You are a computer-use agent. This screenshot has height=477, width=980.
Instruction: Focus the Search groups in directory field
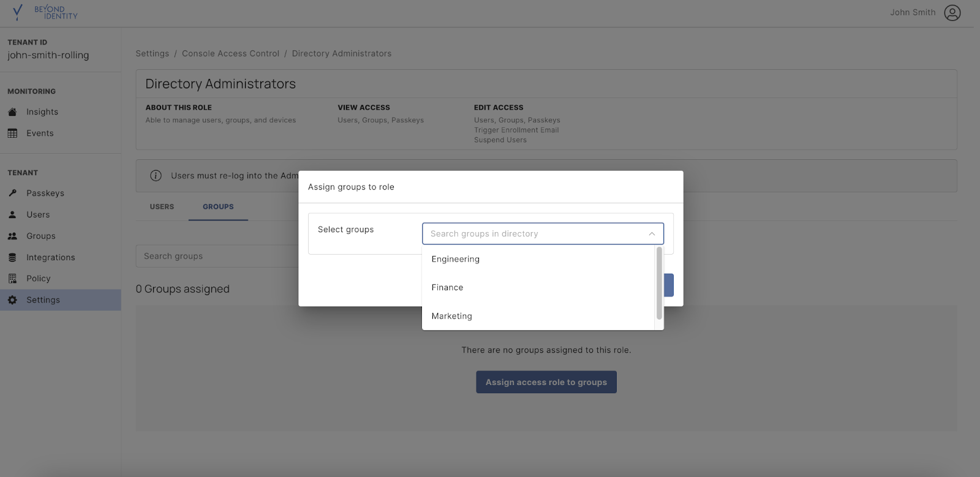[533, 234]
